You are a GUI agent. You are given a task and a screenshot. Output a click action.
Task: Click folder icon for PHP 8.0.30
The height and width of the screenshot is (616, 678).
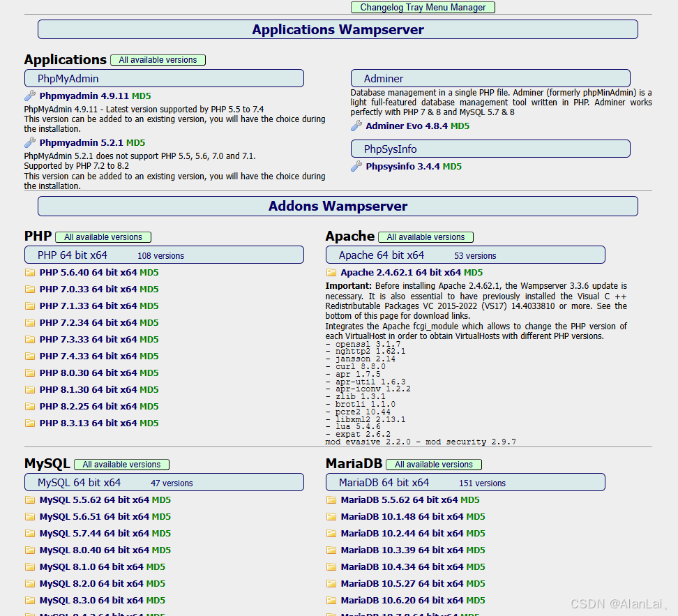pos(30,373)
